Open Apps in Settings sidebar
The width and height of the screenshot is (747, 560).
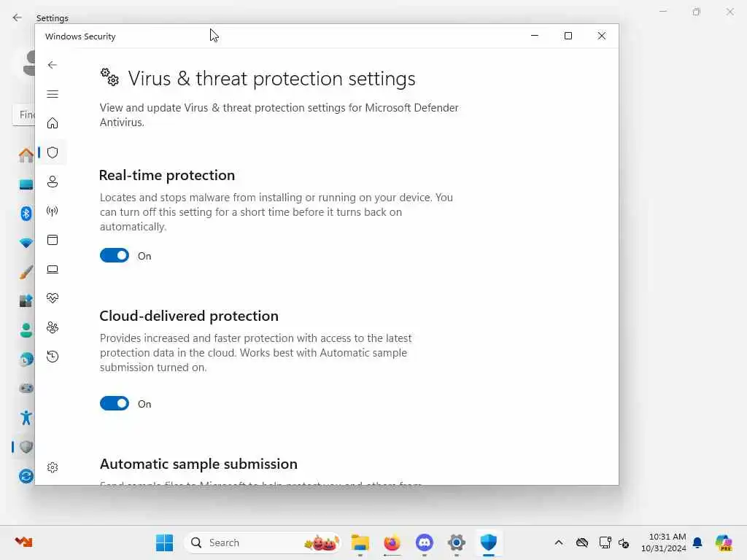pyautogui.click(x=26, y=301)
